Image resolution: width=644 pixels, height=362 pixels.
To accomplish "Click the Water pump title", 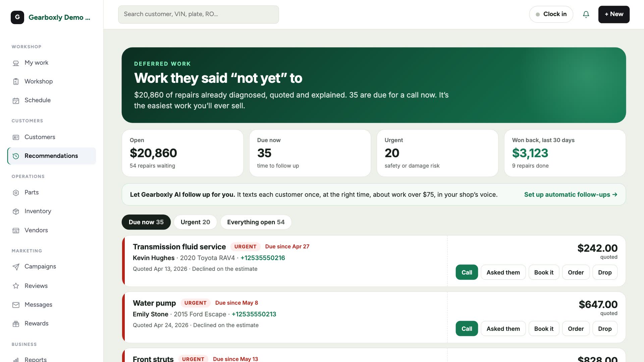I will tap(154, 303).
